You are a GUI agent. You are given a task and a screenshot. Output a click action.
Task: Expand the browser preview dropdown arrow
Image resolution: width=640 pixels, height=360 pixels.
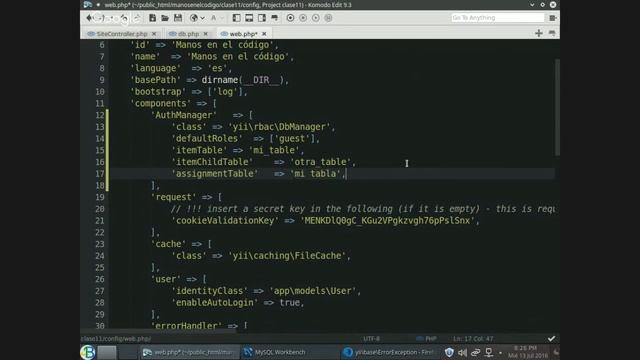click(202, 18)
